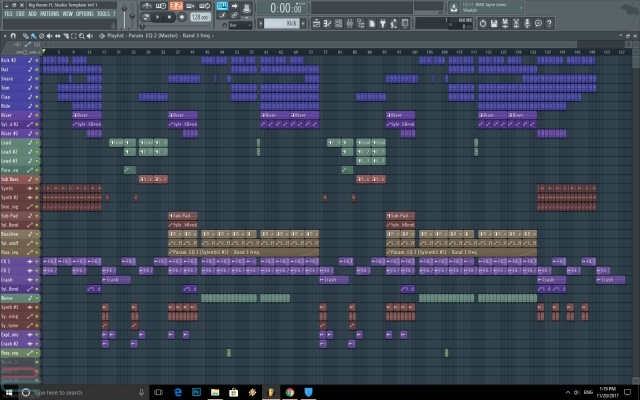Open Chrome from the taskbar
This screenshot has height=400, width=640.
(x=290, y=392)
